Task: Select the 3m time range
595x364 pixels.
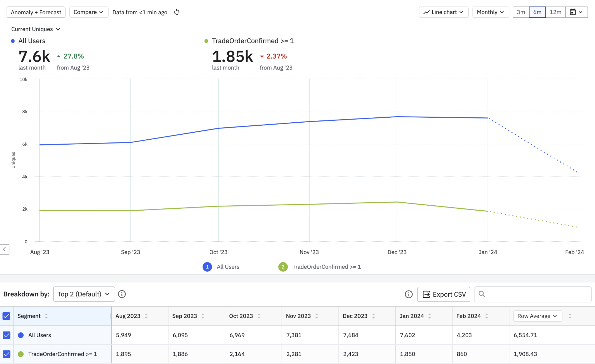Action: click(x=521, y=12)
